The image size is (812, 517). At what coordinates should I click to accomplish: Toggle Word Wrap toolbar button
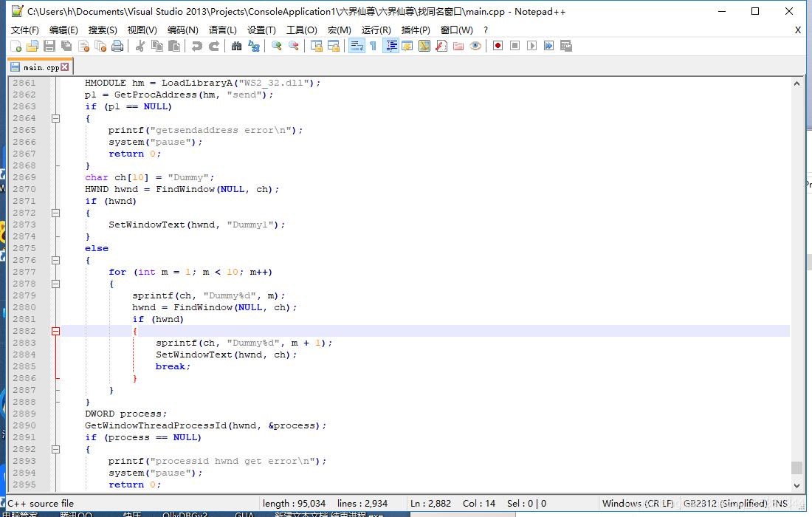pyautogui.click(x=357, y=46)
